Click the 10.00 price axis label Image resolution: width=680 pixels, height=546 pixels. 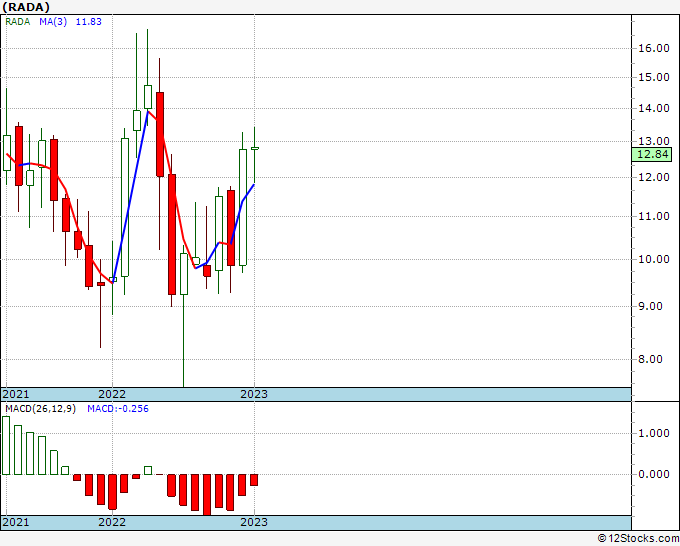coord(654,259)
